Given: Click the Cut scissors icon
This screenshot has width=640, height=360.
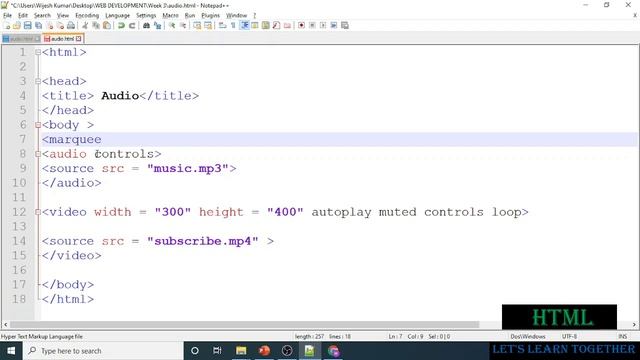Looking at the screenshot, I should coord(85,25).
